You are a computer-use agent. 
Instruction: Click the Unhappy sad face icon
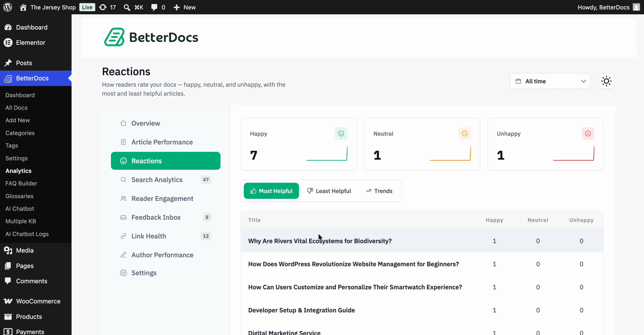coord(588,133)
